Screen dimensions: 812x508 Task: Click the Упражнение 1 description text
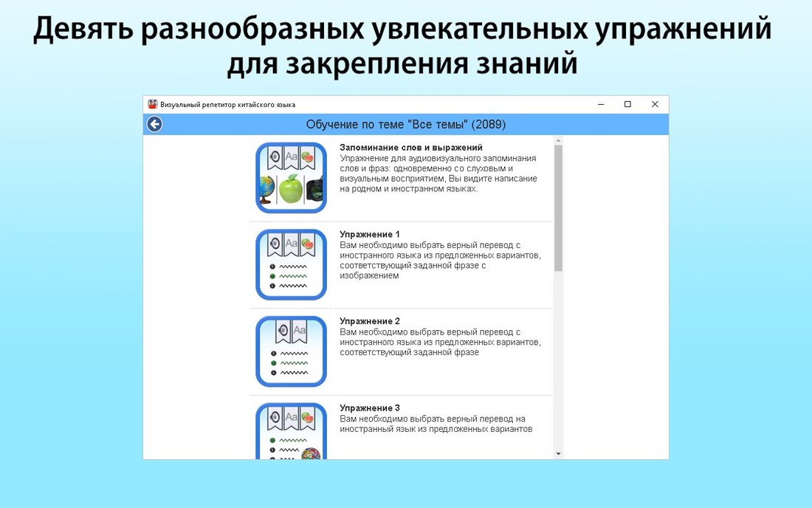[440, 261]
